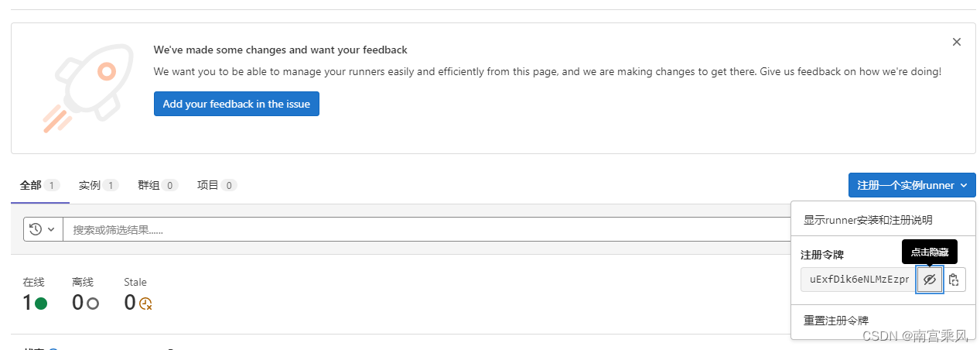This screenshot has width=980, height=350.
Task: Choose 重置注册令牌 from the dropdown menu
Action: pyautogui.click(x=836, y=320)
